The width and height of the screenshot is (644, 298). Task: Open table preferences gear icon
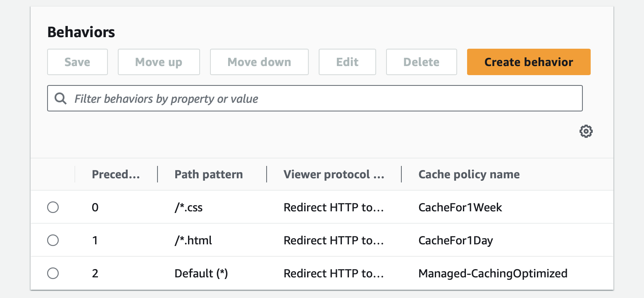tap(586, 132)
